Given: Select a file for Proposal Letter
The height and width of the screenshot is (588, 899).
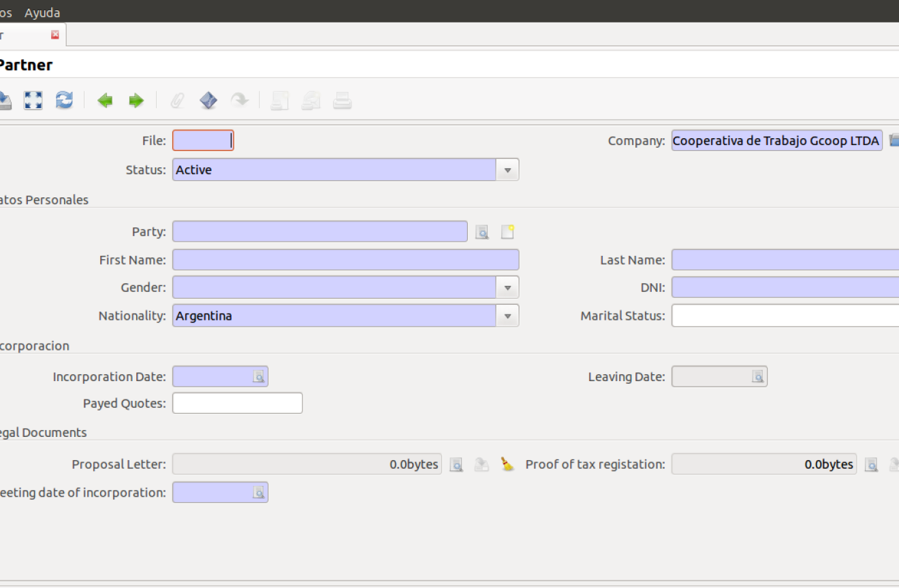Looking at the screenshot, I should tap(457, 465).
